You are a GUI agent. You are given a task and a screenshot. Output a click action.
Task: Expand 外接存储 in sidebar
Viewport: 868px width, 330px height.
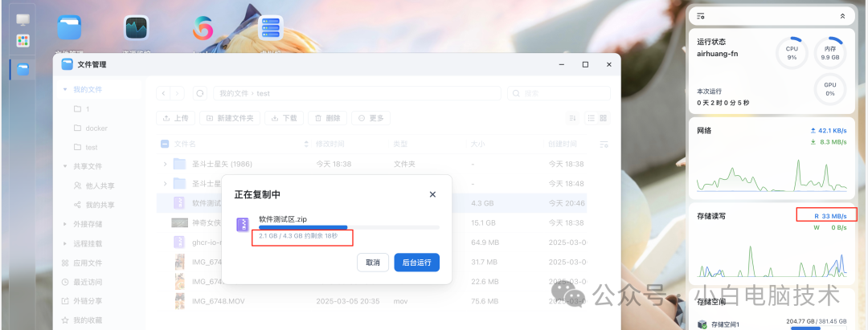[65, 225]
